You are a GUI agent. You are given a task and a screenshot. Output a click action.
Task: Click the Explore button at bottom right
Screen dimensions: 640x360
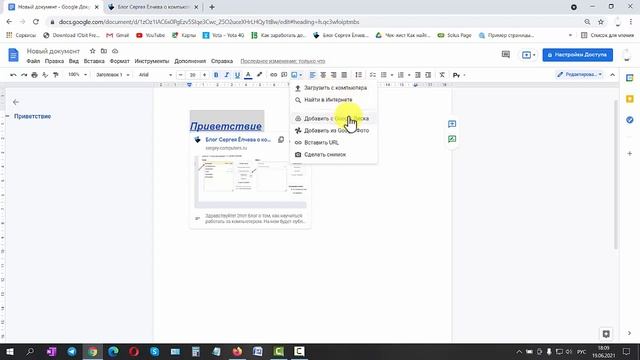(x=606, y=333)
